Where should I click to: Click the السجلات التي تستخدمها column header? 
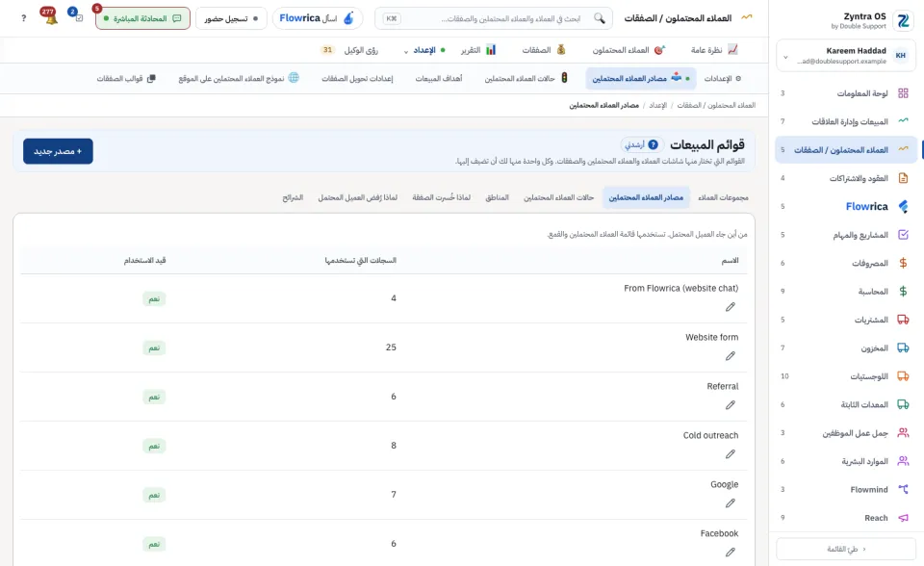pos(361,260)
